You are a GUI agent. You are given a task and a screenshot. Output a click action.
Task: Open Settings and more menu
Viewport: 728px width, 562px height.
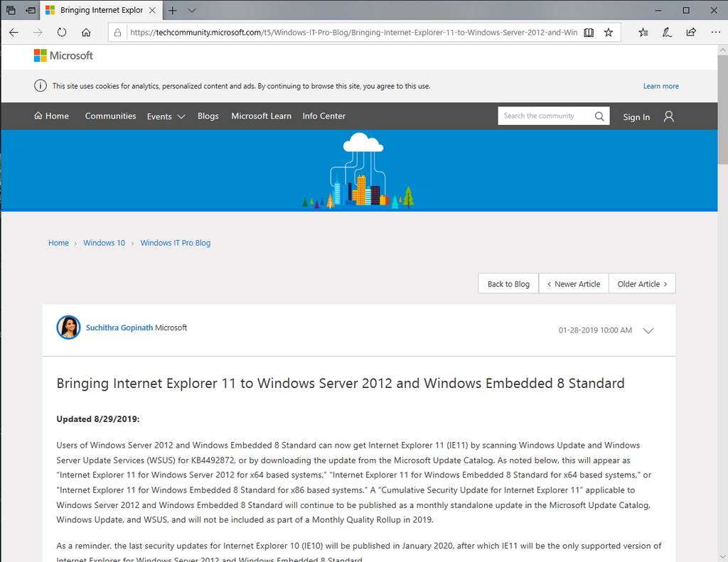tap(715, 32)
